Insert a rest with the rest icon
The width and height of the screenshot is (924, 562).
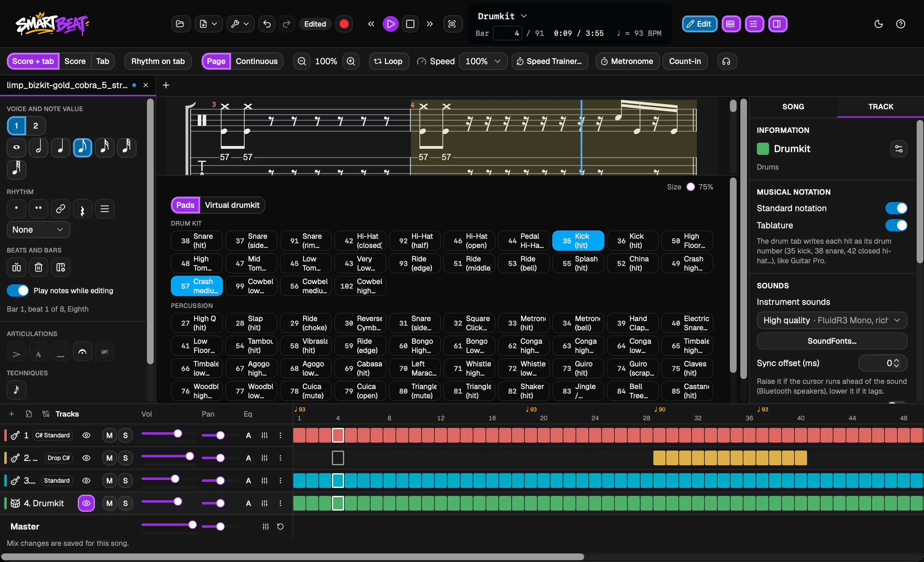pyautogui.click(x=82, y=209)
